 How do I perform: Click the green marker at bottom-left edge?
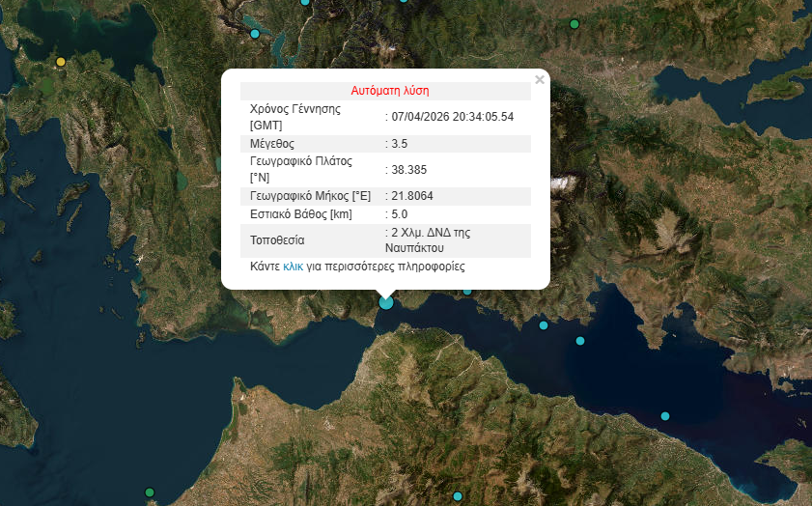[x=150, y=492]
